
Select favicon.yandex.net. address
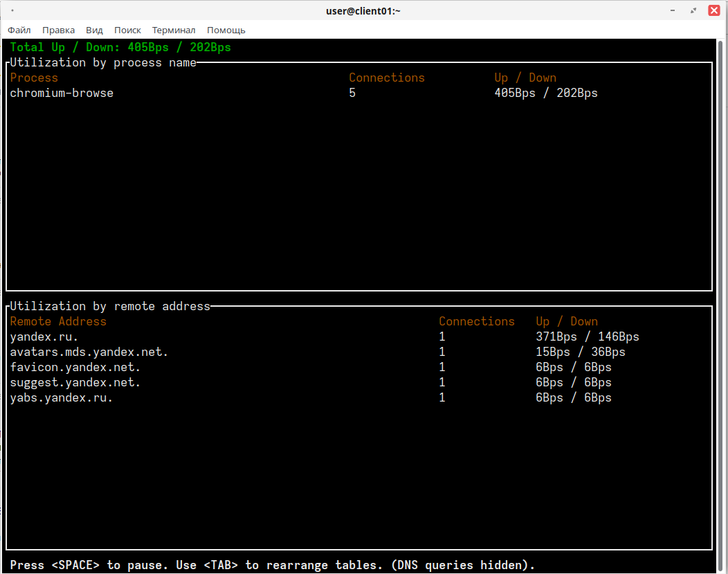pos(75,368)
